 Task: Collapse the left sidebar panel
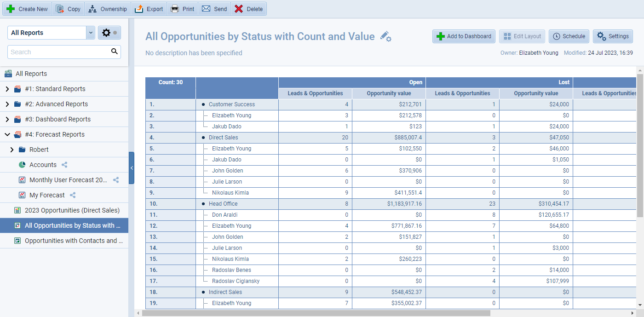[x=132, y=168]
